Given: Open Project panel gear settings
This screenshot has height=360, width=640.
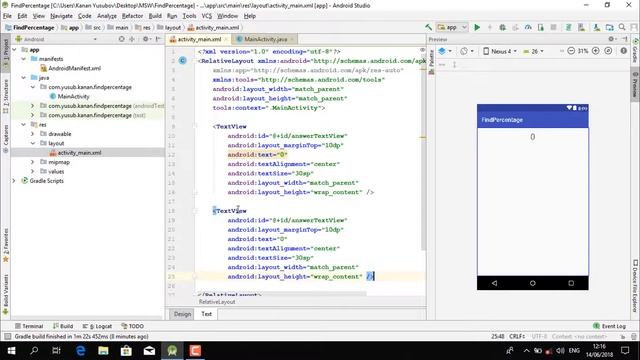Looking at the screenshot, I should coord(146,39).
